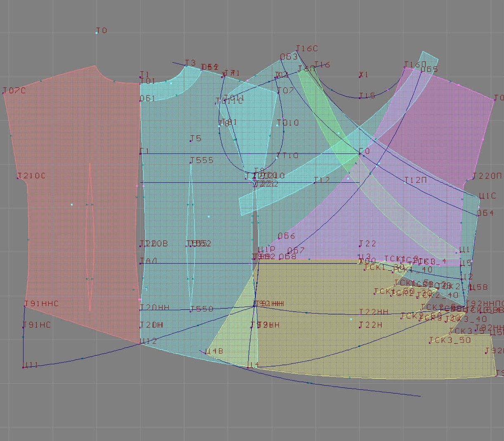
Task: Click the T210C point on the left edge
Action: point(18,178)
